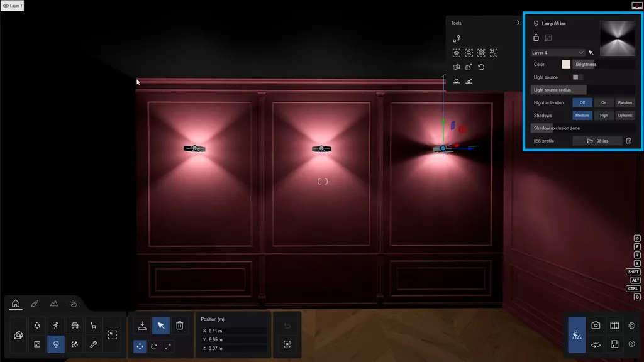Toggle the Light source switch
This screenshot has height=362, width=644.
click(x=577, y=77)
